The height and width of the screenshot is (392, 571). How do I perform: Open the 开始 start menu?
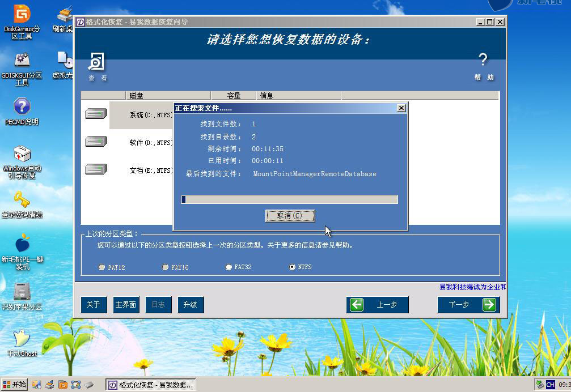coord(15,385)
